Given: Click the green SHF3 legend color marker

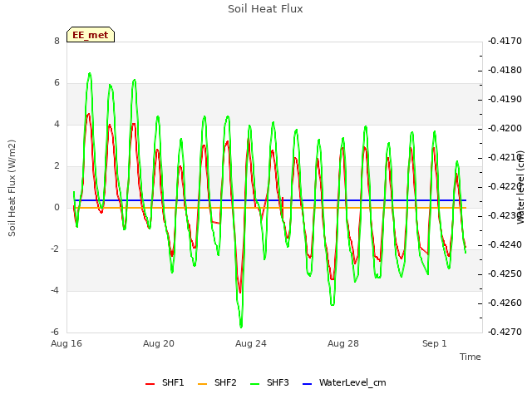Looking at the screenshot, I should [254, 384].
